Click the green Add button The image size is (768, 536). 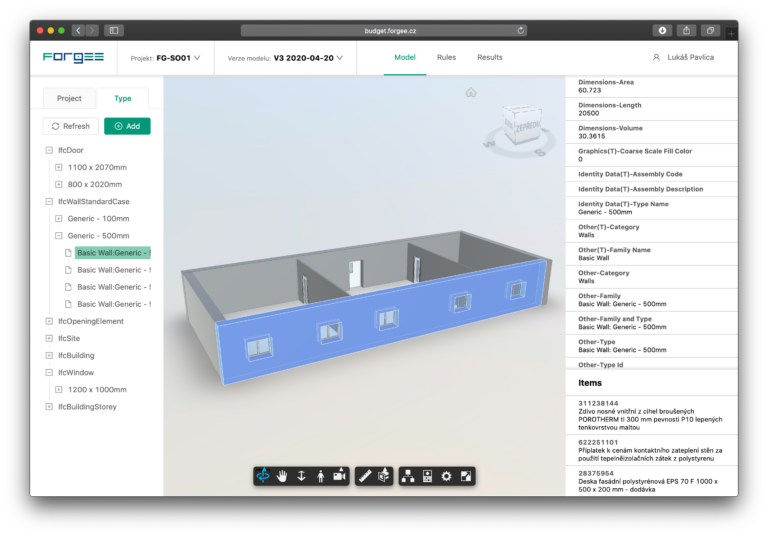click(x=127, y=126)
